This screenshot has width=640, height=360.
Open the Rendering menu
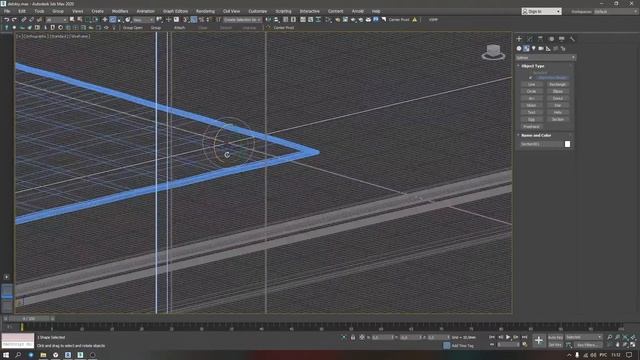pos(205,11)
